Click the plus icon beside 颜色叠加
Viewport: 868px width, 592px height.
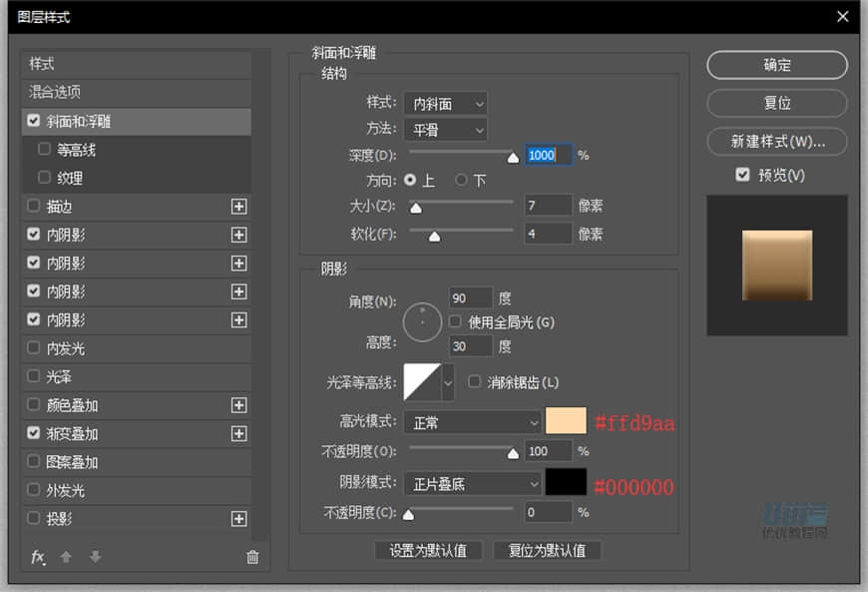(x=238, y=405)
